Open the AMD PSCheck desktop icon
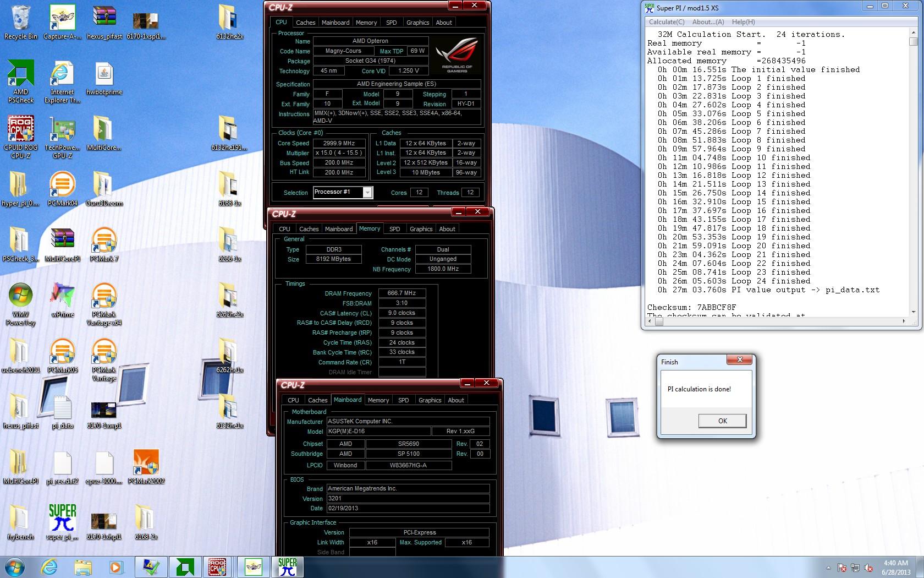The width and height of the screenshot is (924, 578). (x=20, y=81)
